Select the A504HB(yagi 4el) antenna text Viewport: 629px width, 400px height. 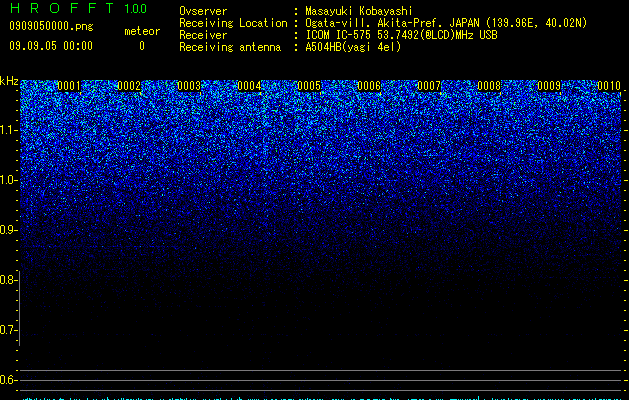(x=353, y=47)
